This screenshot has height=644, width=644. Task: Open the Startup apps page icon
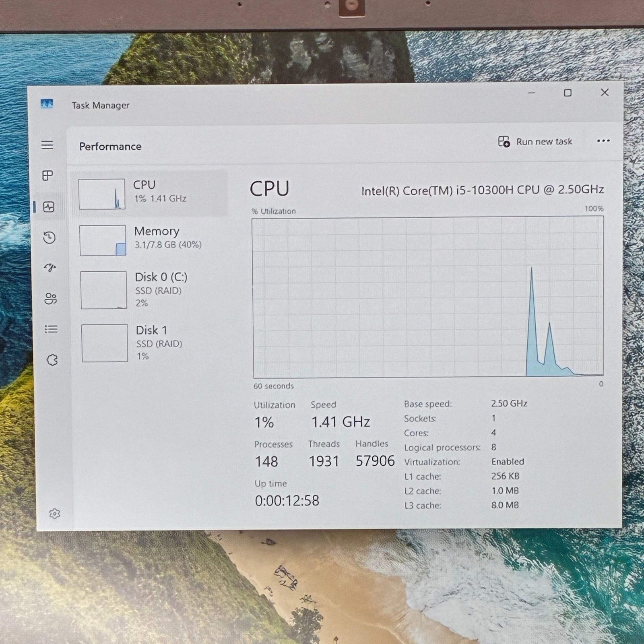pyautogui.click(x=50, y=268)
